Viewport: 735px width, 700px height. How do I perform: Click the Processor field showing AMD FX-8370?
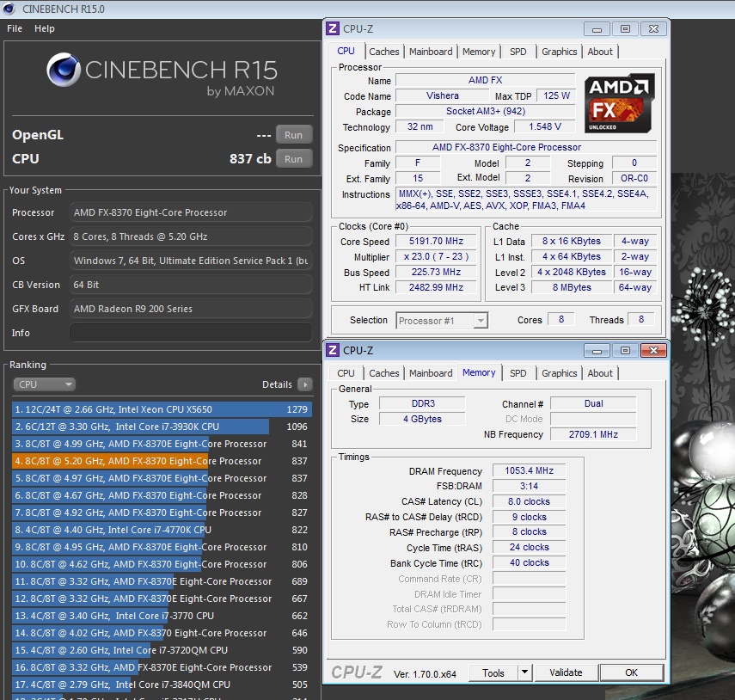click(x=191, y=212)
